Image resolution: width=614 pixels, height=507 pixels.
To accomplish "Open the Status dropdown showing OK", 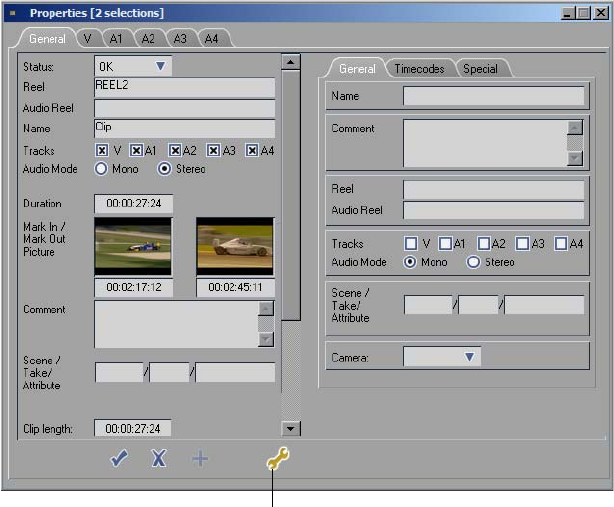I will click(160, 67).
